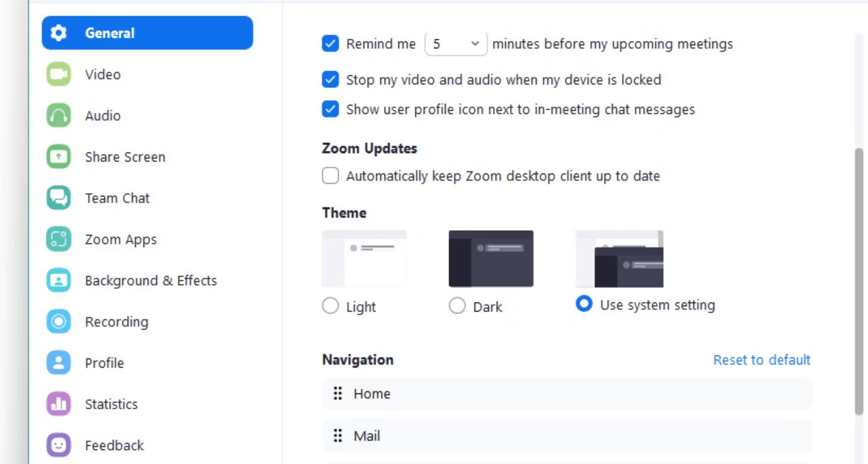Click the Home navigation row text
The image size is (868, 464).
(372, 393)
